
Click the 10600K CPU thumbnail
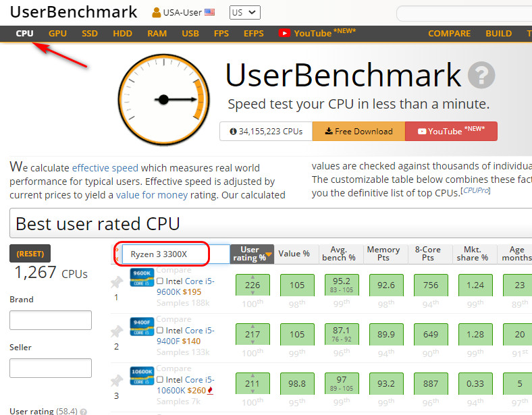click(x=142, y=376)
